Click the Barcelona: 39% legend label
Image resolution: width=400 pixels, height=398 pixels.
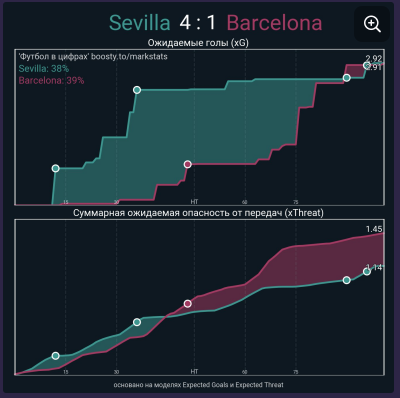51,80
